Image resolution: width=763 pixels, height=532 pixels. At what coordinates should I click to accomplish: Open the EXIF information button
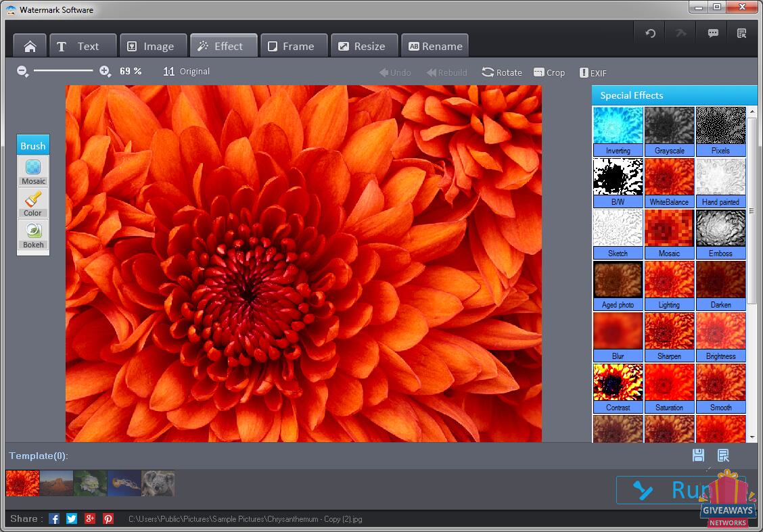click(593, 73)
